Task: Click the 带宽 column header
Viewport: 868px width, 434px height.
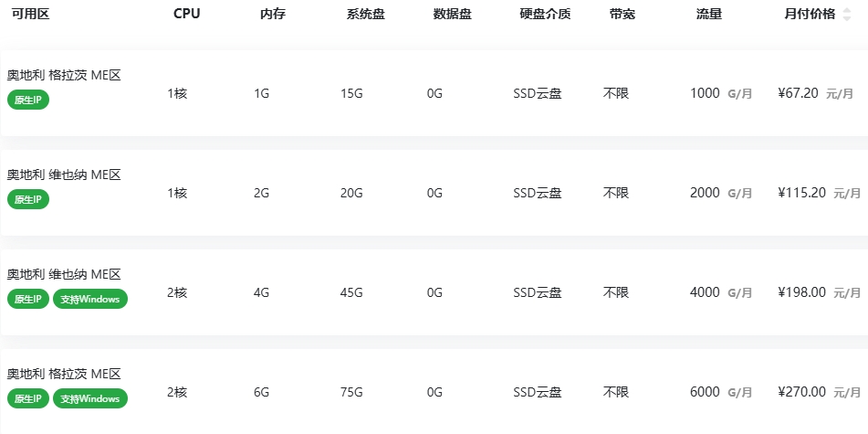Action: (622, 15)
